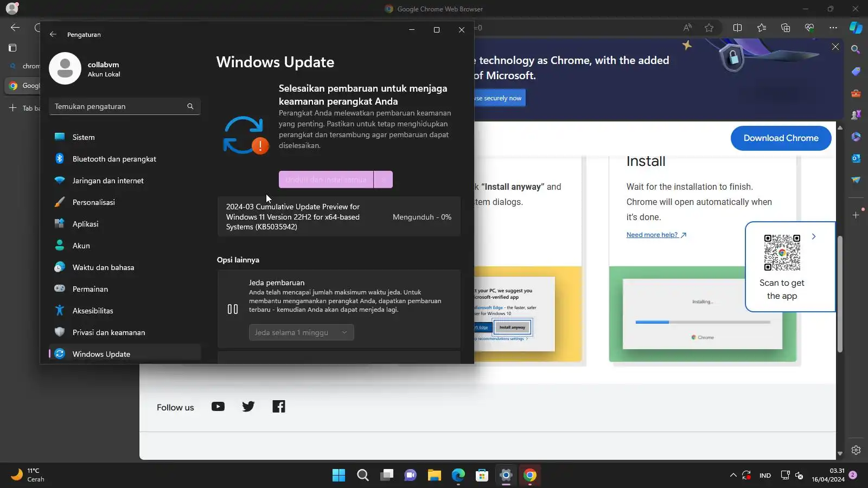Open Chrome's Facebook follow link
This screenshot has width=868, height=488.
pos(279,407)
